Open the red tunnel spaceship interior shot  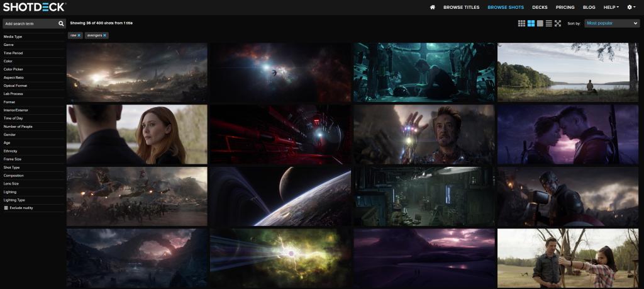[280, 135]
